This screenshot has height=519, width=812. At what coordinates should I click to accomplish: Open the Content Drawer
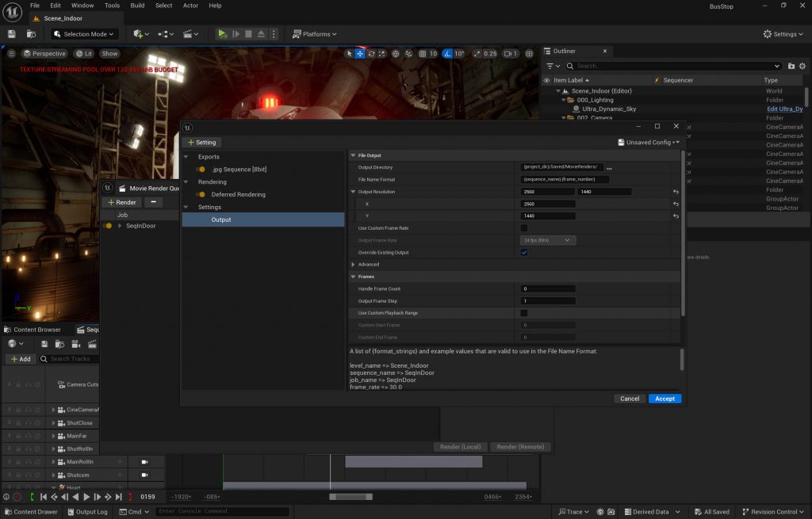[x=30, y=512]
